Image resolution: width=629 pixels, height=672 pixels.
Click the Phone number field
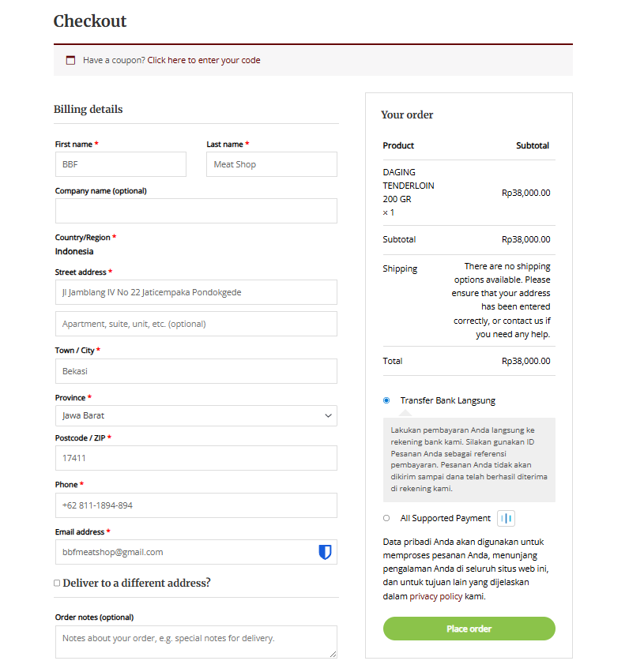click(196, 505)
